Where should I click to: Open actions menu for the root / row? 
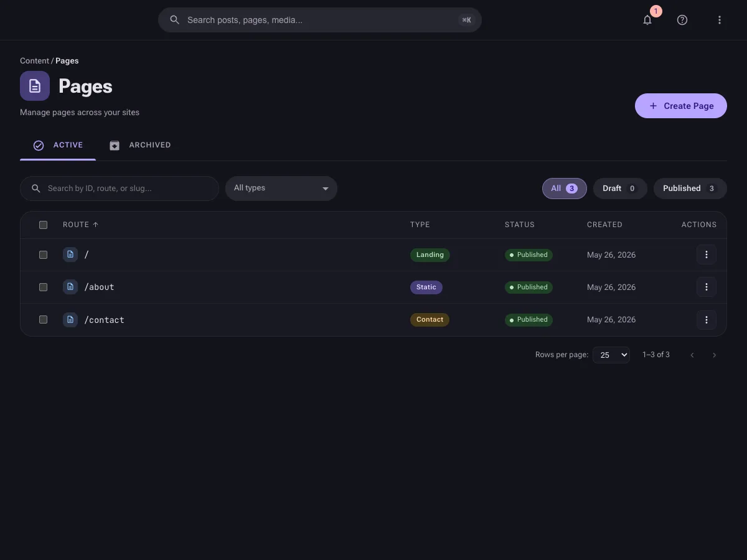(707, 254)
